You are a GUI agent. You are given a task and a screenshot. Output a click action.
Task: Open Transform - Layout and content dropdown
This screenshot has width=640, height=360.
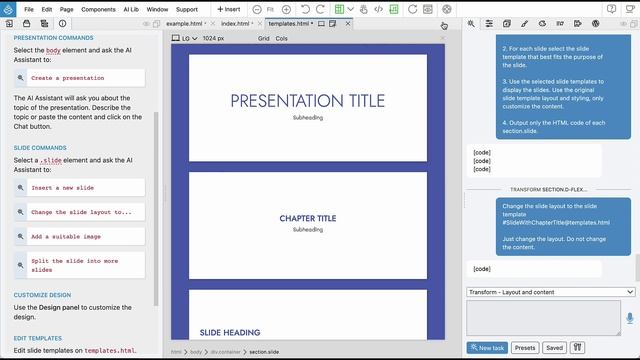(x=551, y=292)
